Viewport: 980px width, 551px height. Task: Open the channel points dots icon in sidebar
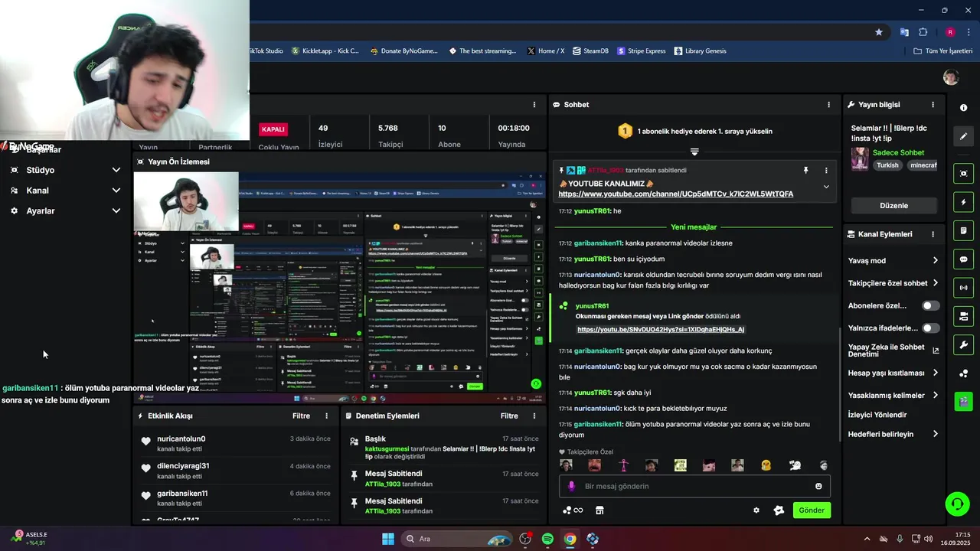(964, 373)
